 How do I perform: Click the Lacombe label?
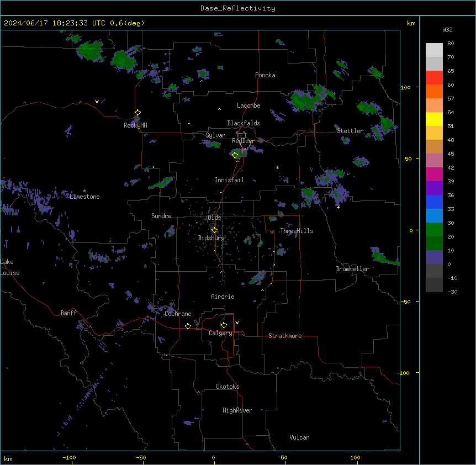(248, 105)
